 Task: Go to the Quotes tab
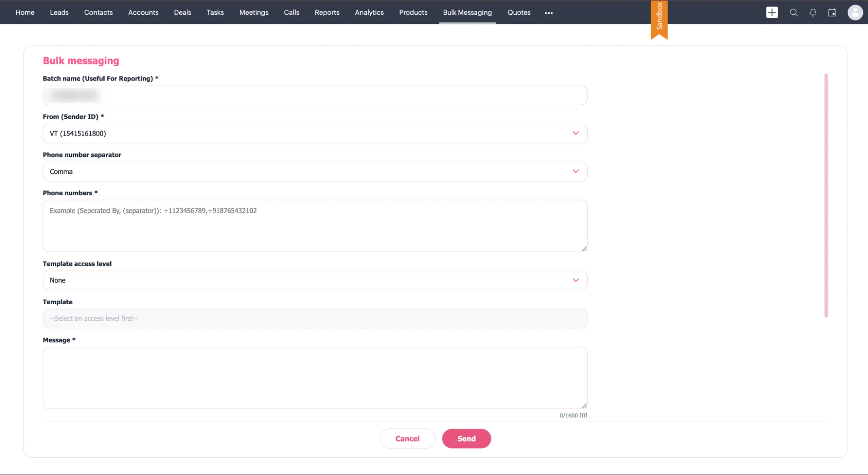[x=519, y=13]
